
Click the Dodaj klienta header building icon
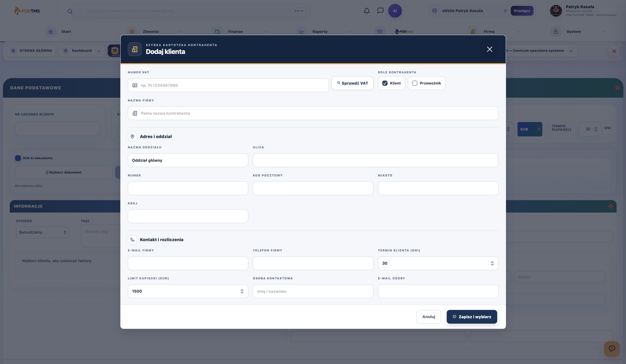click(x=135, y=49)
